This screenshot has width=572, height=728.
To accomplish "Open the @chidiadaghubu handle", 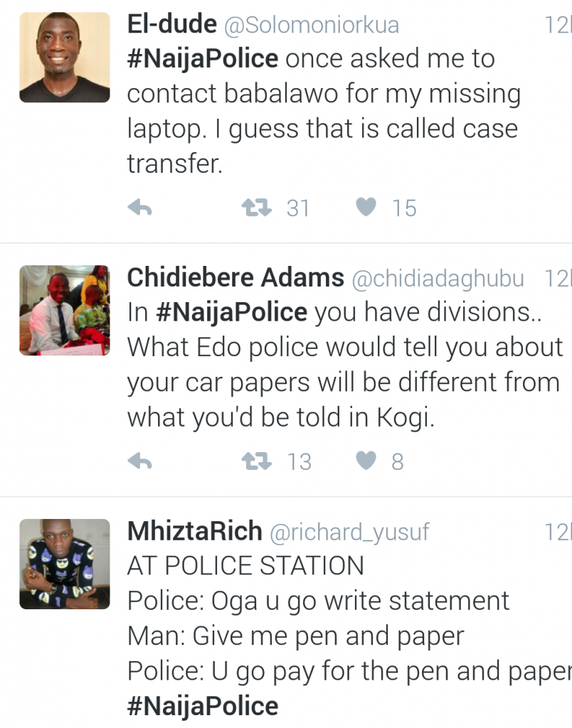I will (438, 279).
